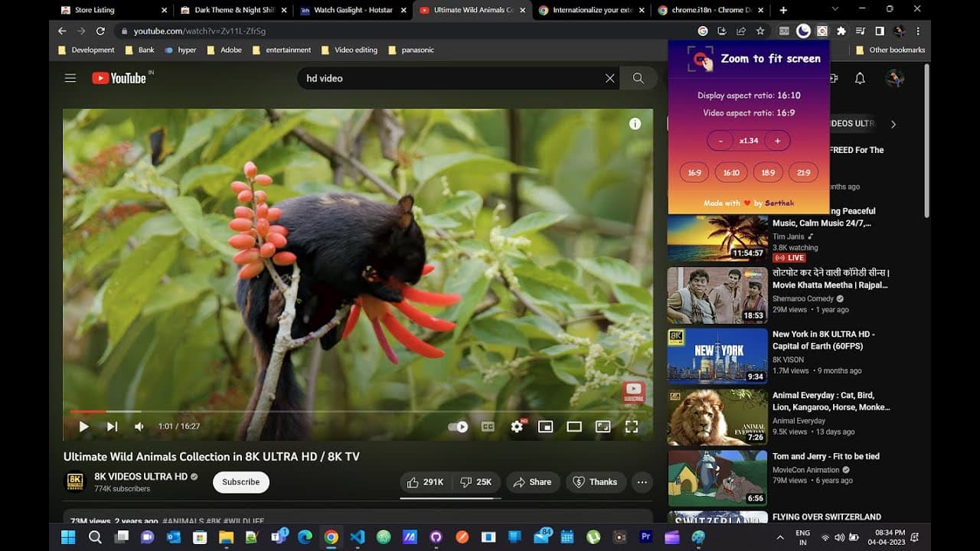The height and width of the screenshot is (551, 980).
Task: Like the video with 291K likes
Action: pos(426,482)
